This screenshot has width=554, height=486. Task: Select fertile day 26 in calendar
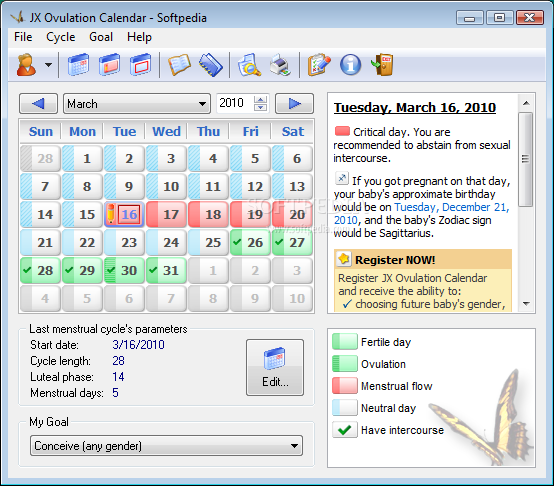coord(251,242)
